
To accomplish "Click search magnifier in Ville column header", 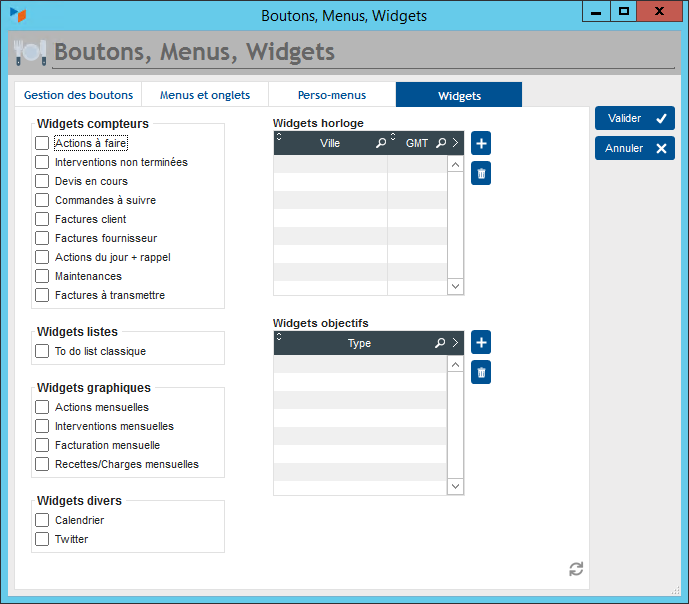I will [x=380, y=144].
